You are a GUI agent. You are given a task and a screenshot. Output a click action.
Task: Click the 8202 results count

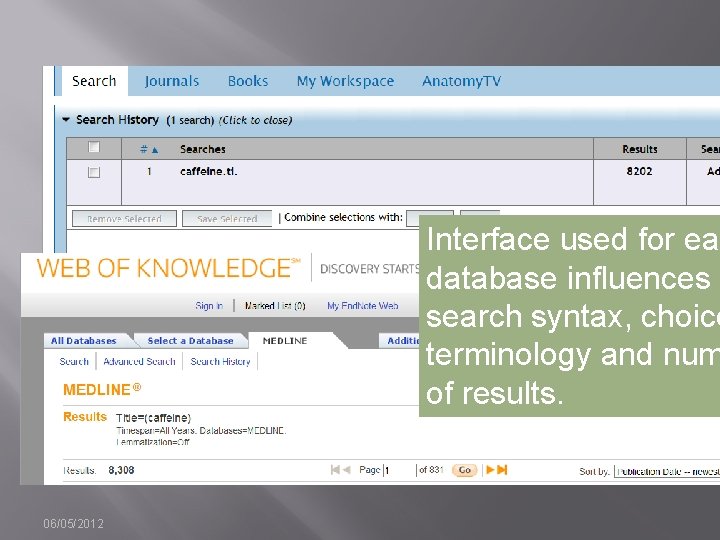point(639,171)
